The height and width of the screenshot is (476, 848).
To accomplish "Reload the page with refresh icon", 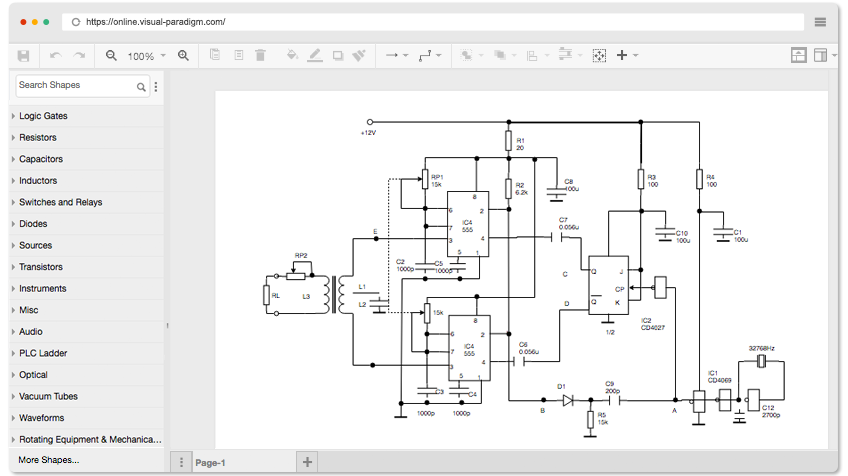I will tap(76, 22).
